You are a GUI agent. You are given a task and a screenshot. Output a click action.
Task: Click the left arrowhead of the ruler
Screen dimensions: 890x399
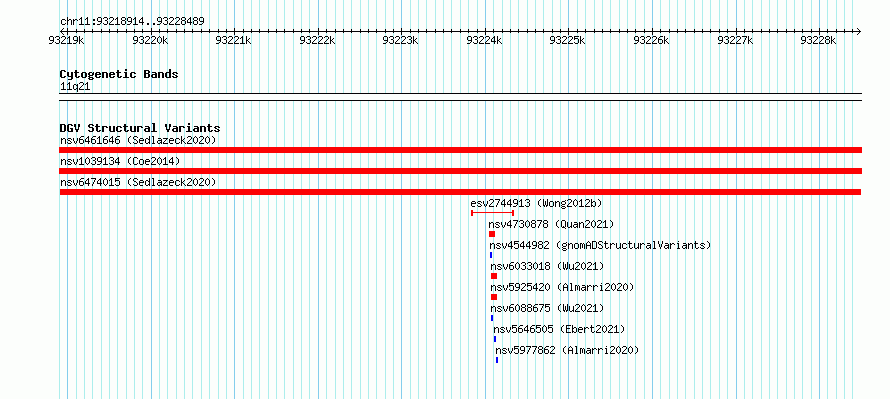coord(62,31)
